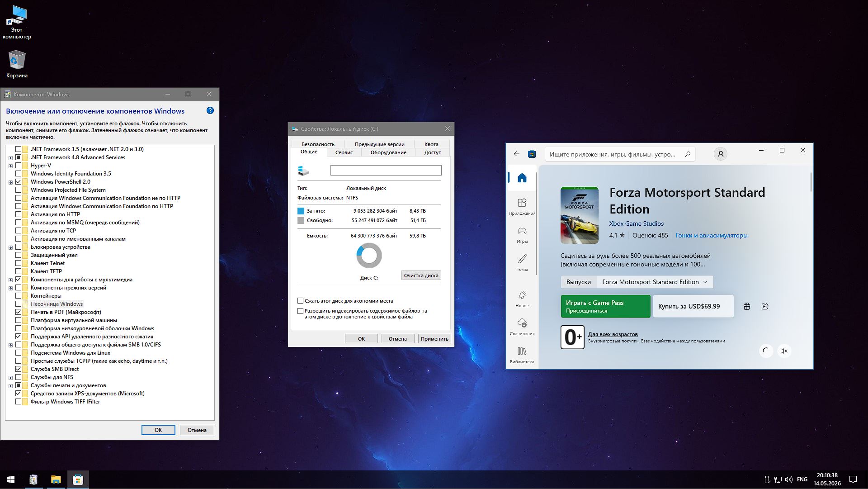Click the disk usage donut chart
868x489 pixels.
(369, 256)
